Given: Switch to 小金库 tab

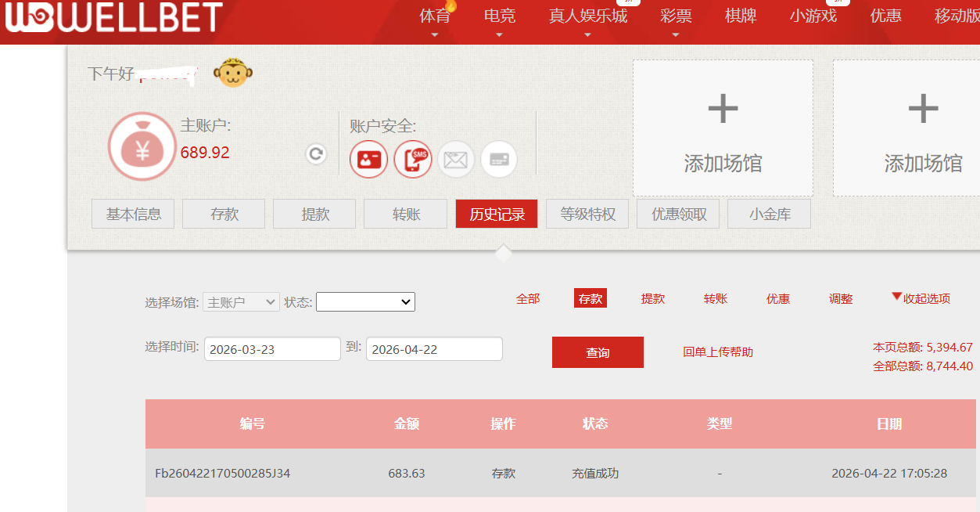Looking at the screenshot, I should click(769, 214).
